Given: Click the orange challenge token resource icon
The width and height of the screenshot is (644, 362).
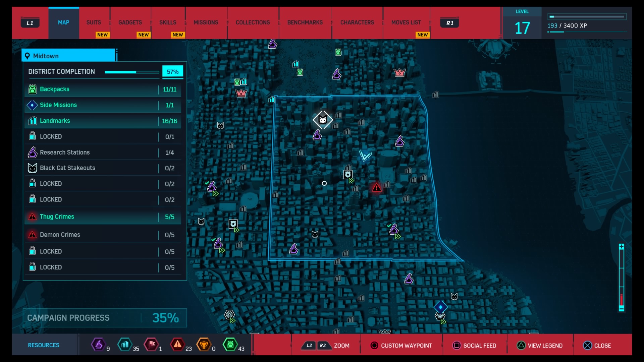Looking at the screenshot, I should (204, 344).
